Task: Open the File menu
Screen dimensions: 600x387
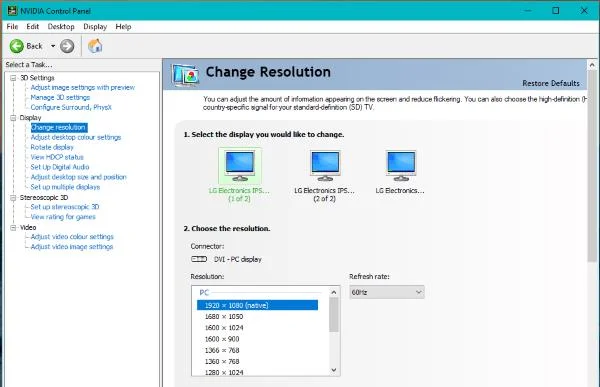Action: tap(12, 26)
